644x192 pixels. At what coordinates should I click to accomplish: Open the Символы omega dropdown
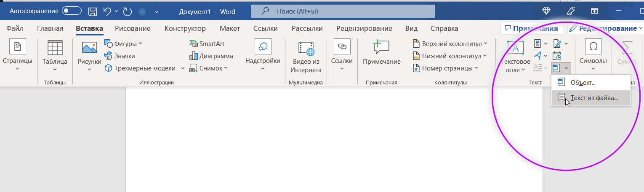click(x=593, y=55)
